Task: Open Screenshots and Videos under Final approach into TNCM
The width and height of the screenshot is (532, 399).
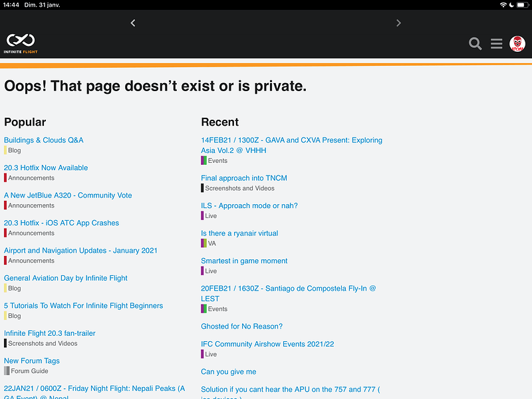Action: [x=238, y=188]
